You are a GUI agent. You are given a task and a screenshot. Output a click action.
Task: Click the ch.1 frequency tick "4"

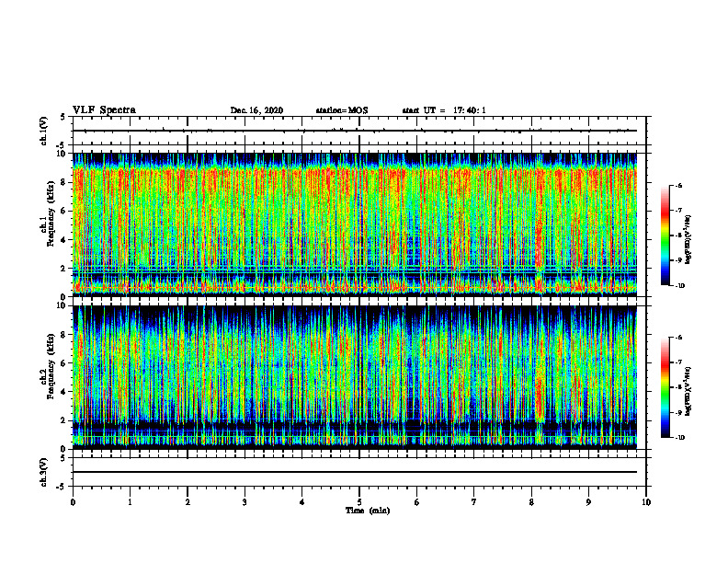click(64, 240)
